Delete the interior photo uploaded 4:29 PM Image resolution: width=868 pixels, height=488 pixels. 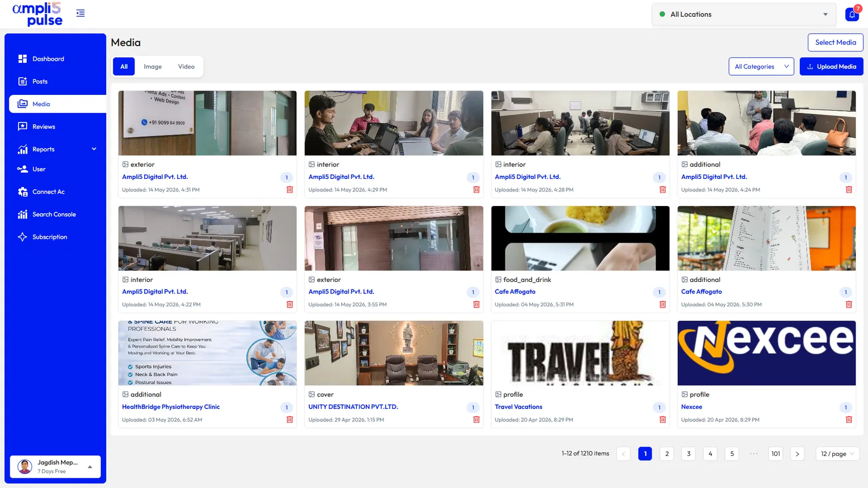[476, 190]
